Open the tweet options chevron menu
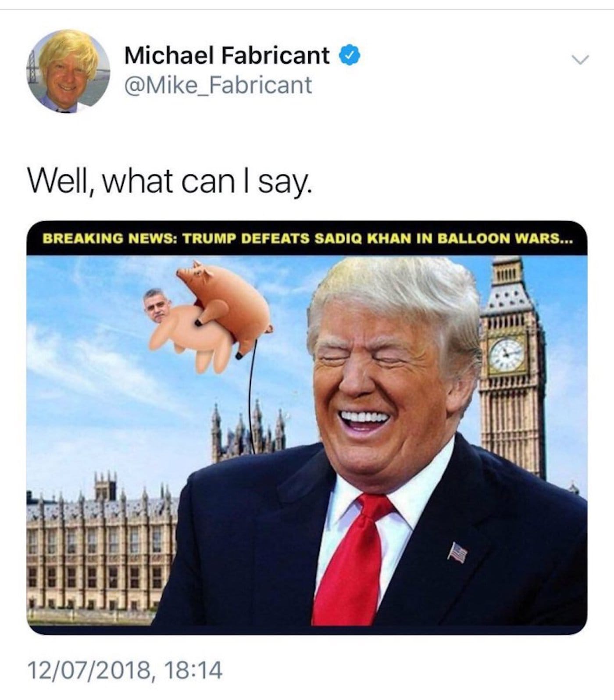614x700 pixels. [x=581, y=60]
